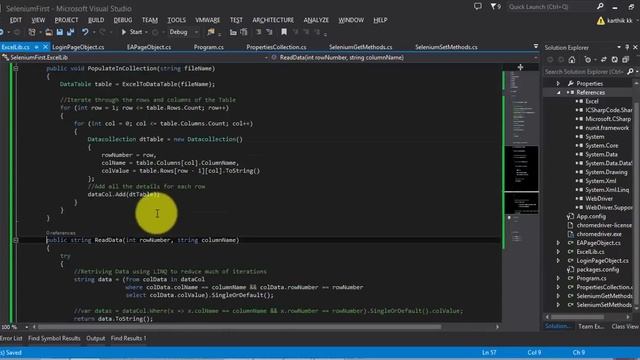The image size is (640, 360).
Task: Collapse the References node
Action: (558, 93)
